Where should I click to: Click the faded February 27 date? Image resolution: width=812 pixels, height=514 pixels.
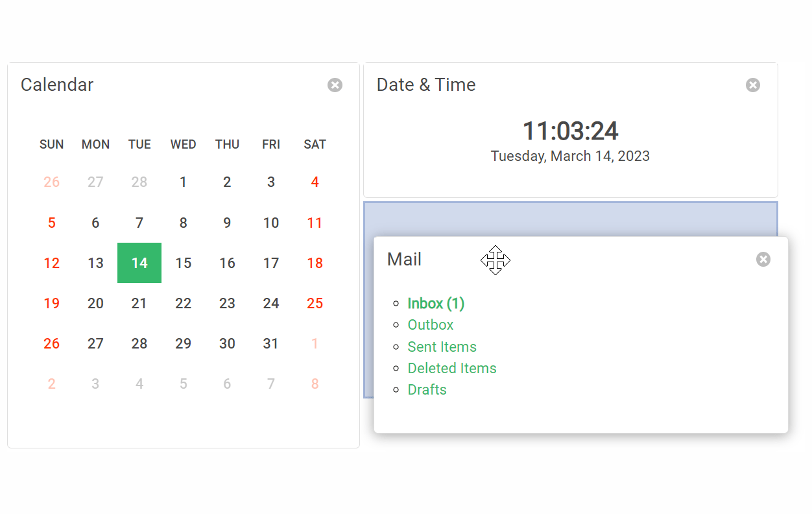pos(95,182)
